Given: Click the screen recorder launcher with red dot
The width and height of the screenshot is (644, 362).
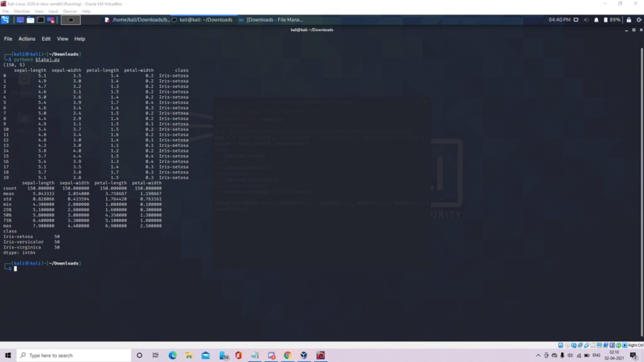Looking at the screenshot, I should tap(51, 20).
